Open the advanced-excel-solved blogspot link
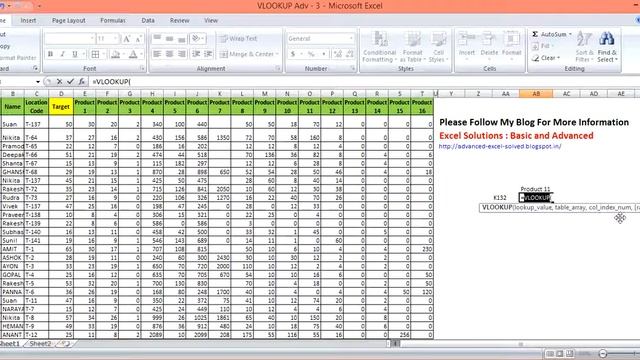Screen dimensions: 640x360 500,146
